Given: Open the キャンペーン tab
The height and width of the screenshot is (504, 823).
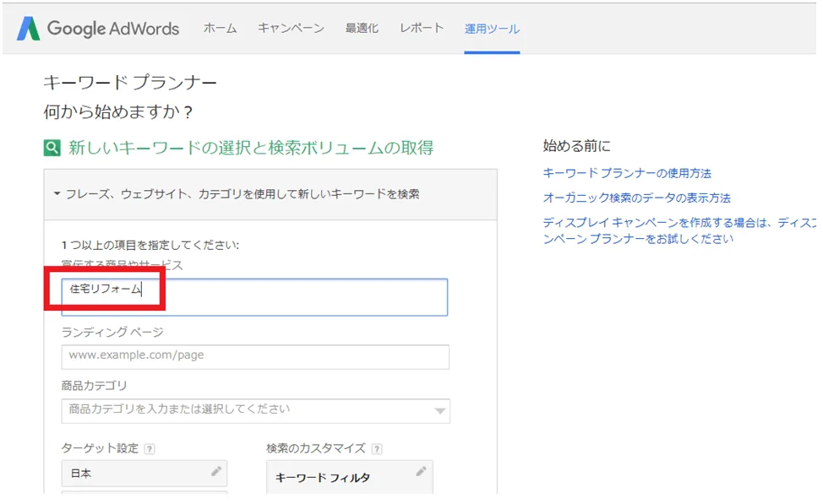Looking at the screenshot, I should (x=291, y=29).
